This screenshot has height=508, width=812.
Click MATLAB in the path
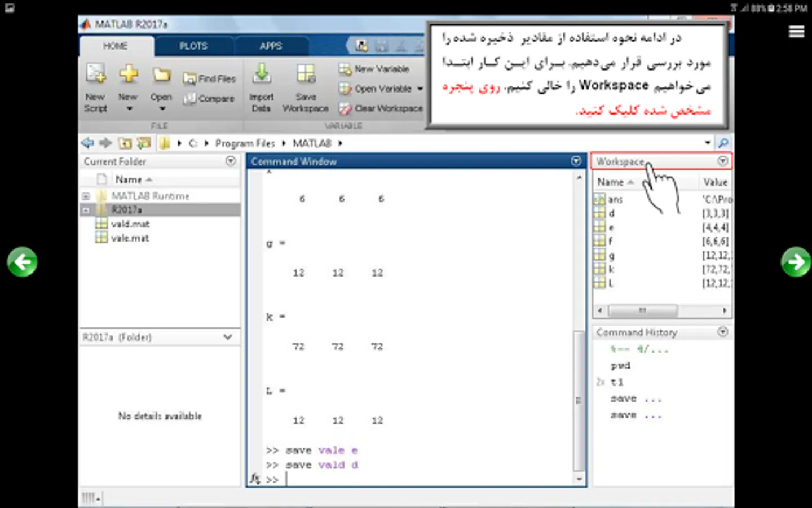pyautogui.click(x=312, y=143)
